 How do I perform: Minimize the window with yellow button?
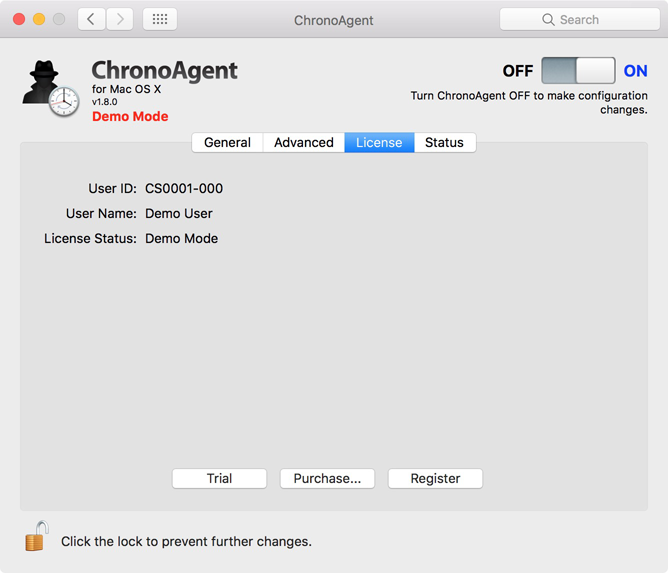[39, 19]
